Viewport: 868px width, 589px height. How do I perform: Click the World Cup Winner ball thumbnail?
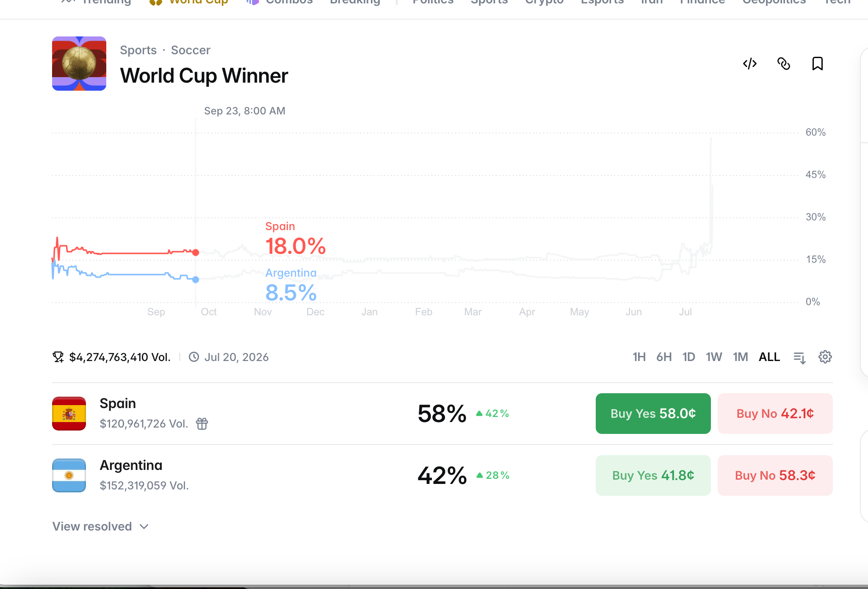pyautogui.click(x=79, y=64)
